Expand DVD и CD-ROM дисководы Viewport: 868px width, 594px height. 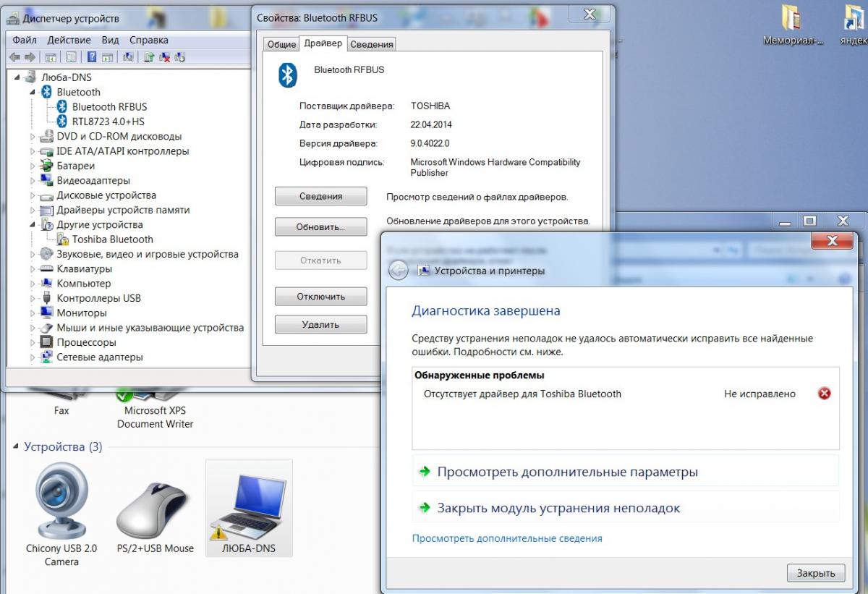[33, 136]
